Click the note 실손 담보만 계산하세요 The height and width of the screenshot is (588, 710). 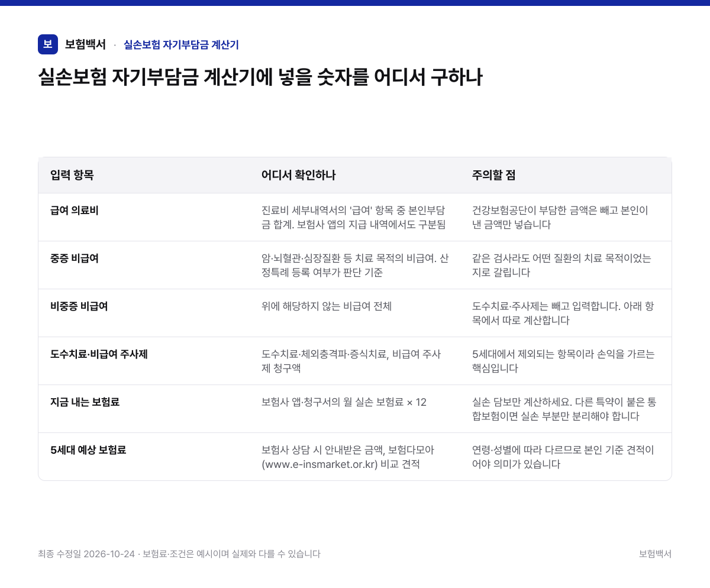[564, 409]
